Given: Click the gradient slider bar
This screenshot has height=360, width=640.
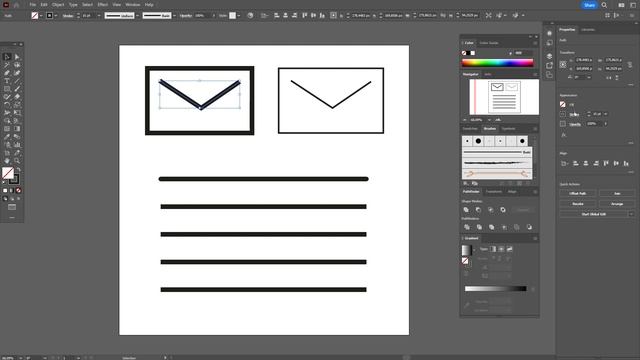Looking at the screenshot, I should [496, 289].
